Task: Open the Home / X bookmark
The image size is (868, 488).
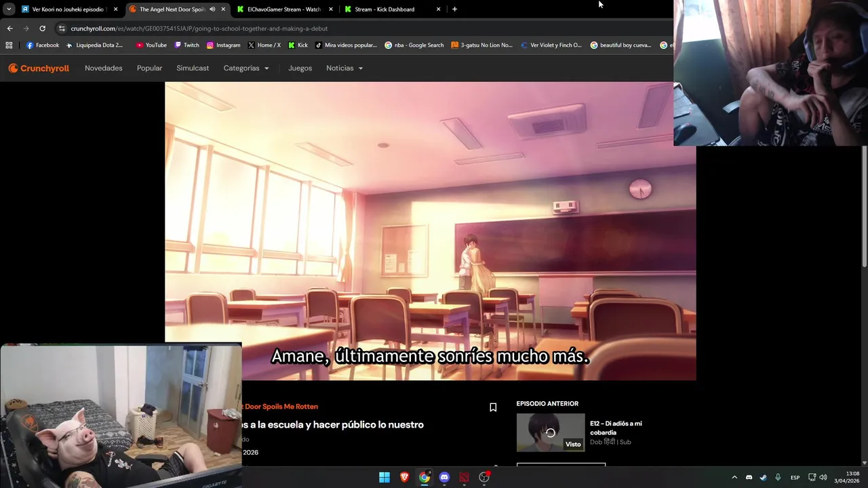Action: [x=264, y=45]
